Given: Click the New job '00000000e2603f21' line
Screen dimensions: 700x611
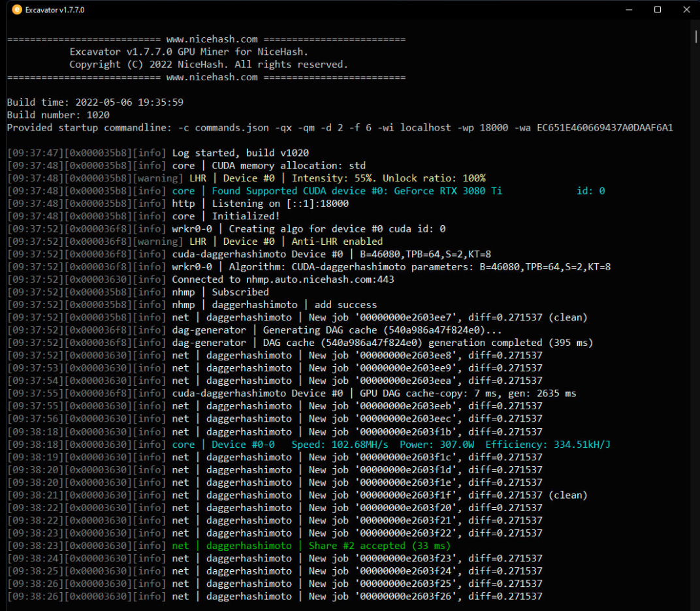Looking at the screenshot, I should (x=274, y=520).
